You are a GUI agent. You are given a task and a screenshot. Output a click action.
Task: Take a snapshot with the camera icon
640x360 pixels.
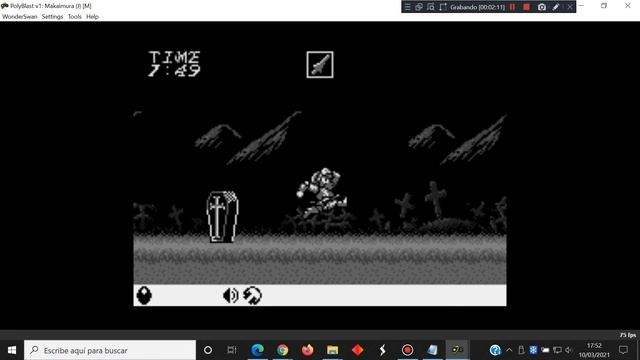[542, 7]
